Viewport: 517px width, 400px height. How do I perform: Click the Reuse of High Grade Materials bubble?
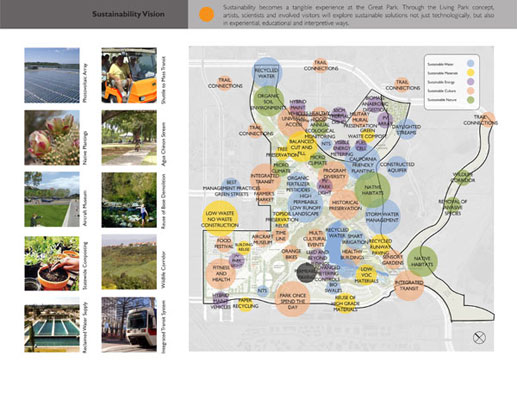coord(345,303)
